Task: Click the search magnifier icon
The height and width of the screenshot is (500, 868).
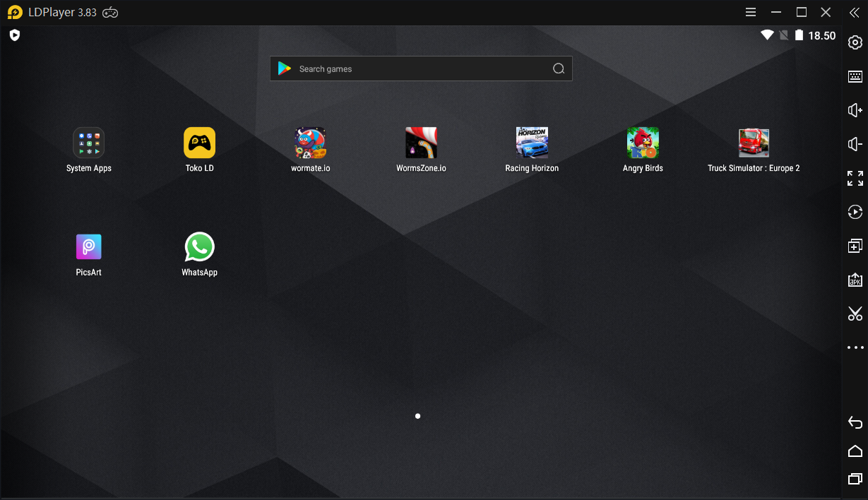Action: point(559,69)
